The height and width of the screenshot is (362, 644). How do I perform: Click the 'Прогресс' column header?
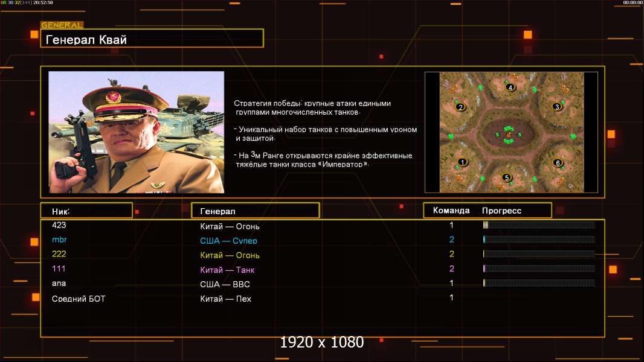(501, 211)
